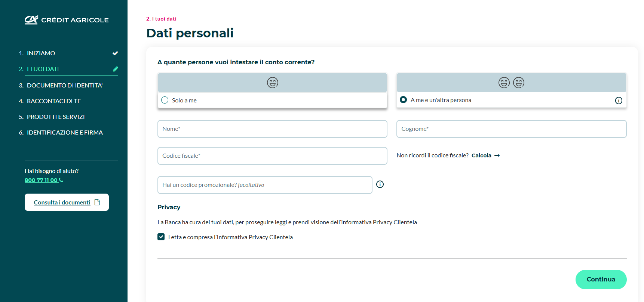This screenshot has height=302, width=644.
Task: Click the checkmark icon next to INIZIAMO
Action: click(115, 53)
